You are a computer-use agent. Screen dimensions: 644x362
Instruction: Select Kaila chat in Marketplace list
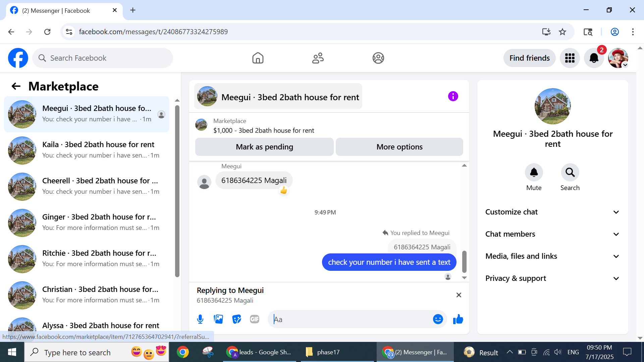87,150
